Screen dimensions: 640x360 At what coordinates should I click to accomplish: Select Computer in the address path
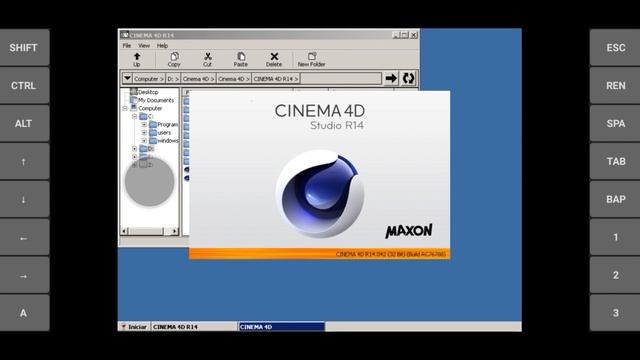pos(149,79)
